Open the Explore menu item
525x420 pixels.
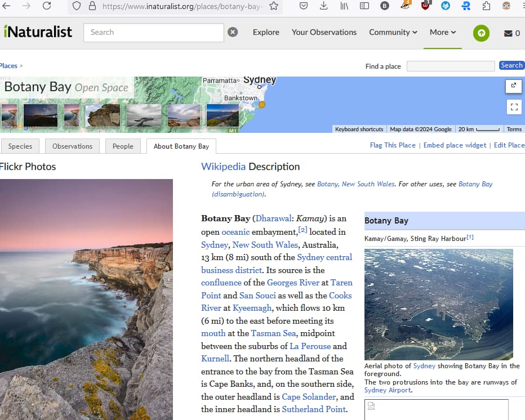(266, 32)
